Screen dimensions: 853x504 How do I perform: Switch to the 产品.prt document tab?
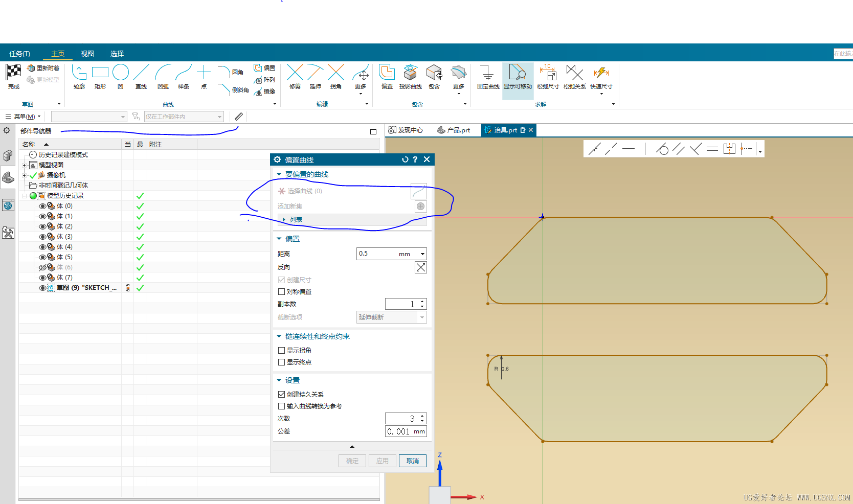454,130
